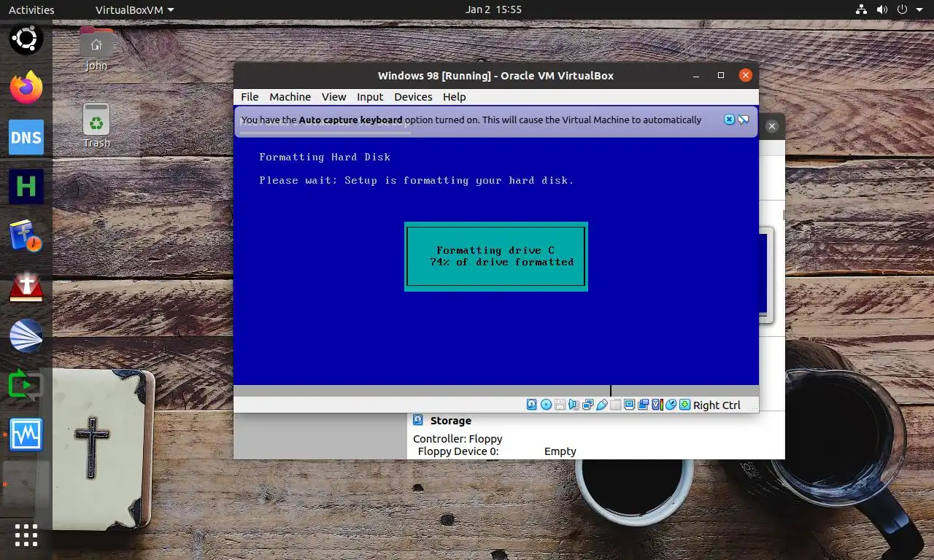This screenshot has width=934, height=560.
Task: Click the display monitor indicator icon
Action: [x=629, y=405]
